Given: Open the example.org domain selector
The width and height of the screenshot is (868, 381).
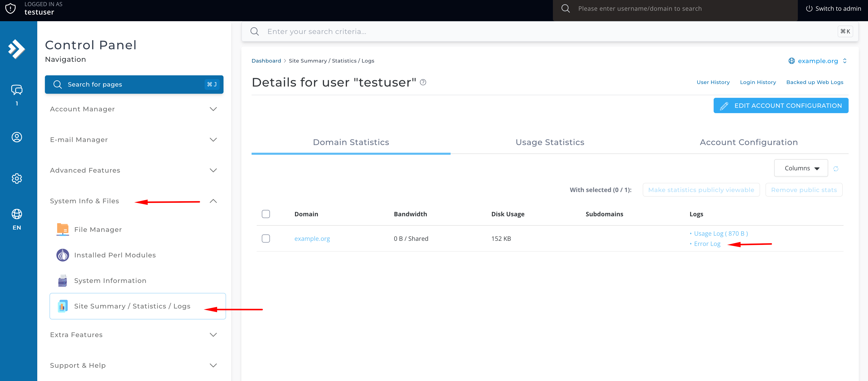Looking at the screenshot, I should pos(817,61).
